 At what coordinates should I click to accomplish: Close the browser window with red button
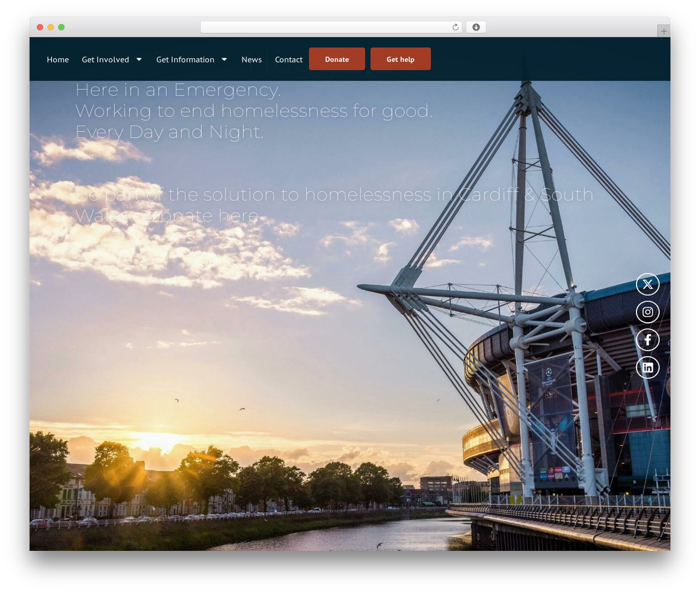[x=40, y=27]
